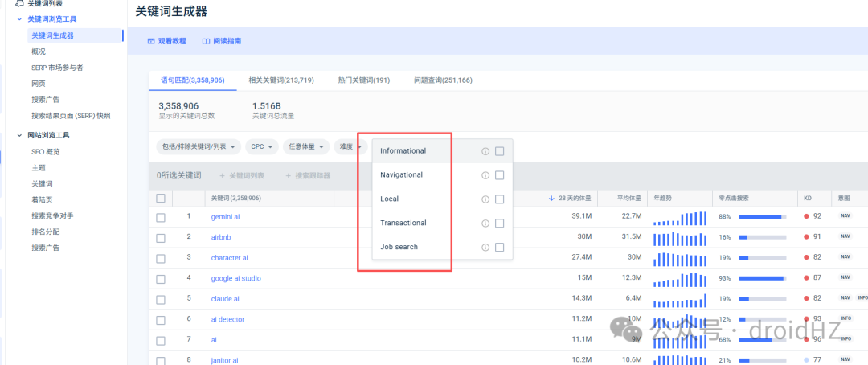Sort by the KD column header
The width and height of the screenshot is (868, 365).
point(808,199)
